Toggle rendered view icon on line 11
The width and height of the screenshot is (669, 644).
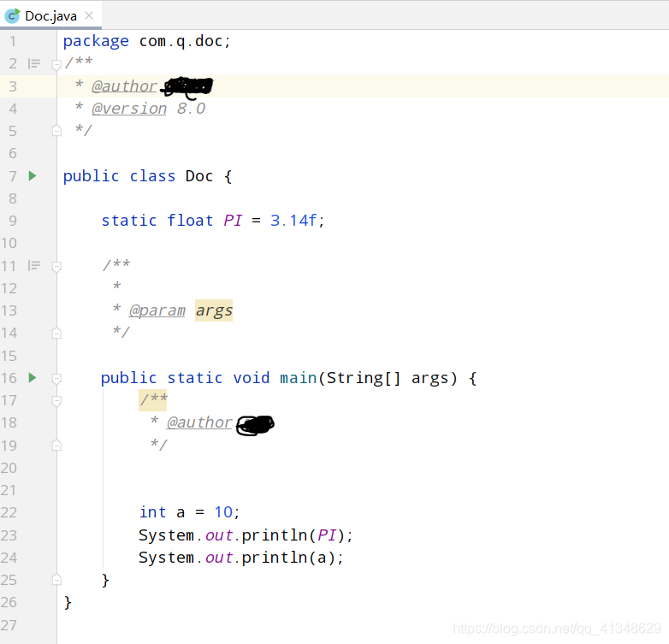click(x=34, y=266)
